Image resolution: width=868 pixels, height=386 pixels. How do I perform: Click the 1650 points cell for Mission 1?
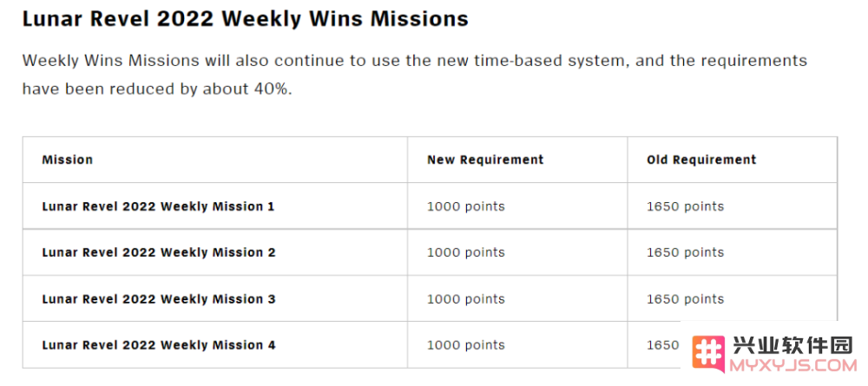(686, 206)
